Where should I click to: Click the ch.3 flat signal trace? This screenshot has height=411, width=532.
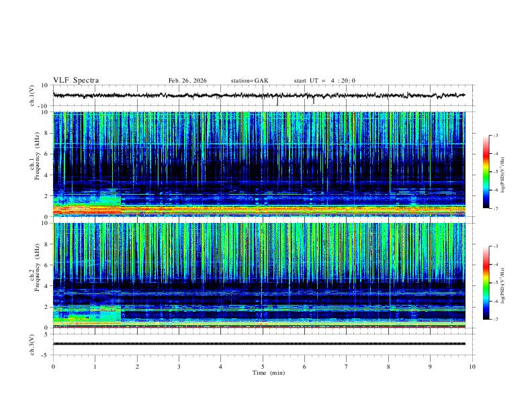coord(259,344)
